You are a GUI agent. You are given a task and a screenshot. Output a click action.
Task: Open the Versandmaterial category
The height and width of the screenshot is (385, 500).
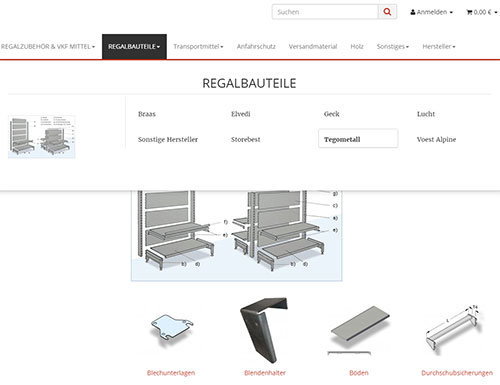pos(313,47)
